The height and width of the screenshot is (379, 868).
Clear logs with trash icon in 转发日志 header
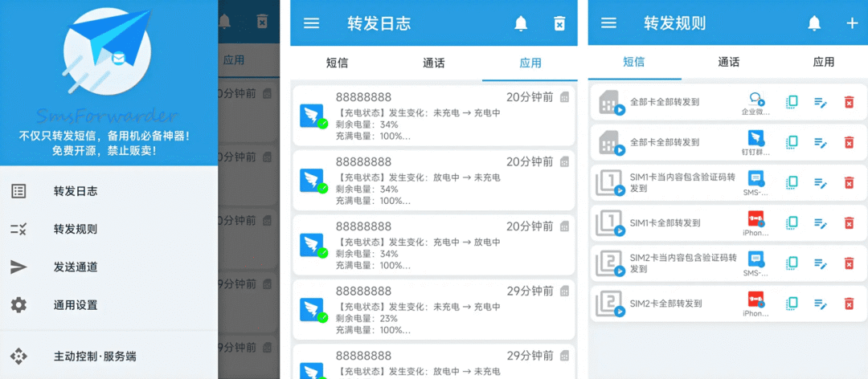pos(559,23)
